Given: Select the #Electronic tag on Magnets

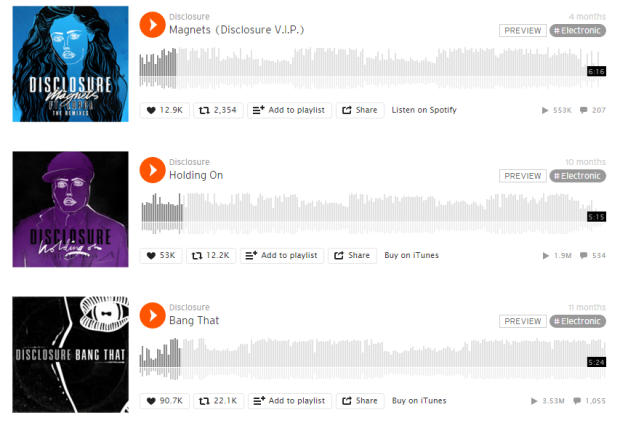Looking at the screenshot, I should point(577,30).
